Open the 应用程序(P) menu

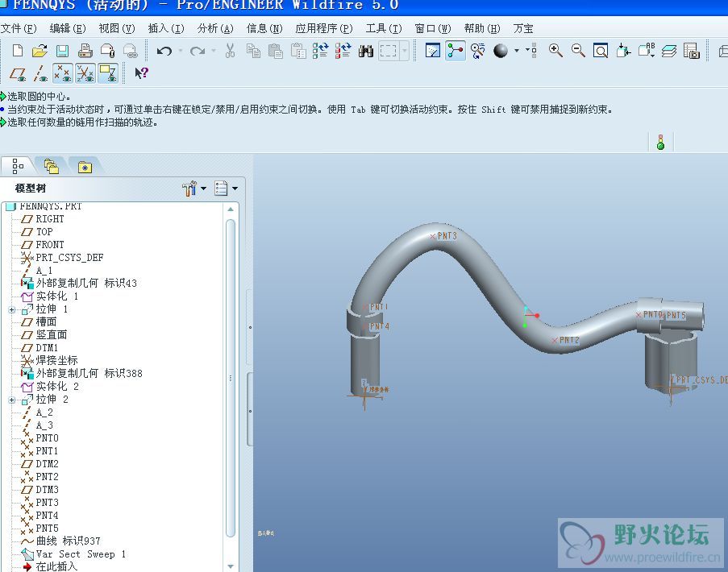coord(324,29)
